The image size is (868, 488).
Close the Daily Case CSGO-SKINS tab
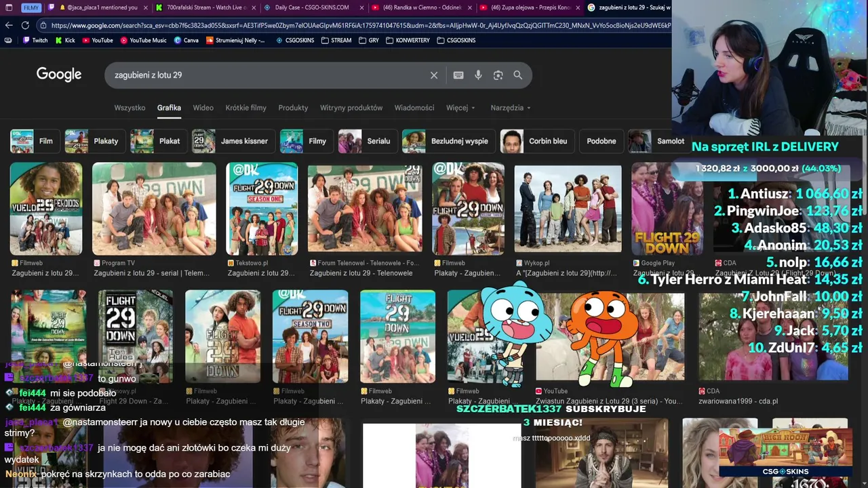click(x=362, y=7)
